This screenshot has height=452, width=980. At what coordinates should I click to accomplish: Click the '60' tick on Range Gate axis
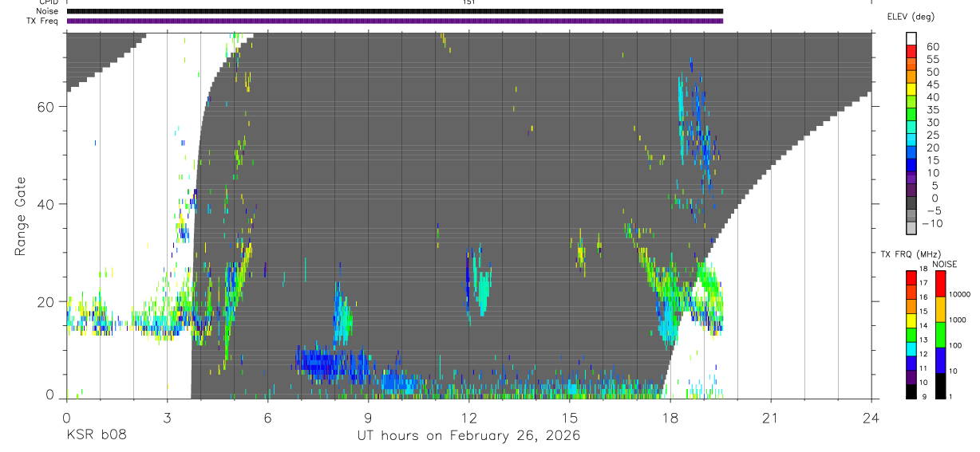[x=47, y=106]
